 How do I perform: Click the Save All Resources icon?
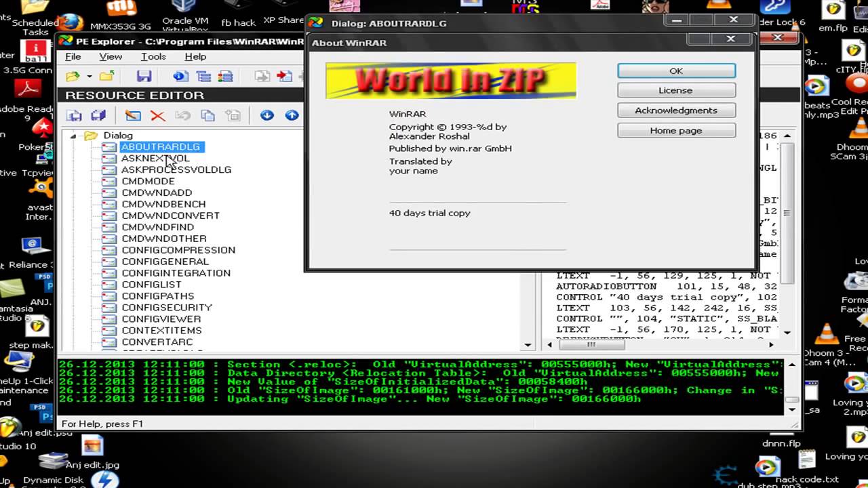tap(98, 115)
